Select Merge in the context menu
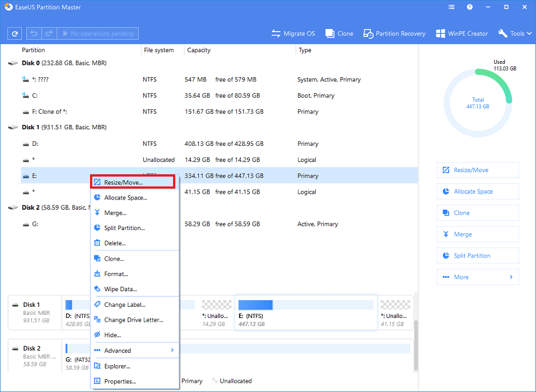Image resolution: width=536 pixels, height=392 pixels. pos(135,213)
